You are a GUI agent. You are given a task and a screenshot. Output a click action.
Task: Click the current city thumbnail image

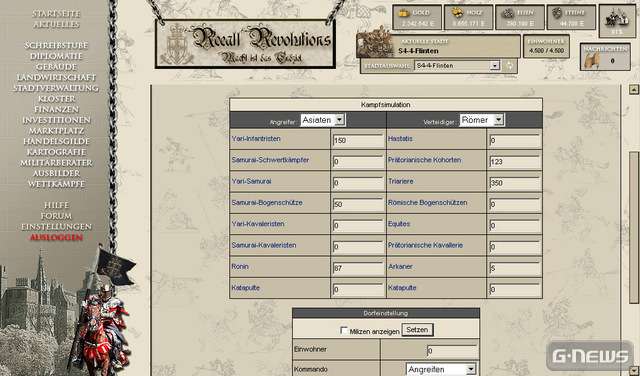click(x=374, y=43)
